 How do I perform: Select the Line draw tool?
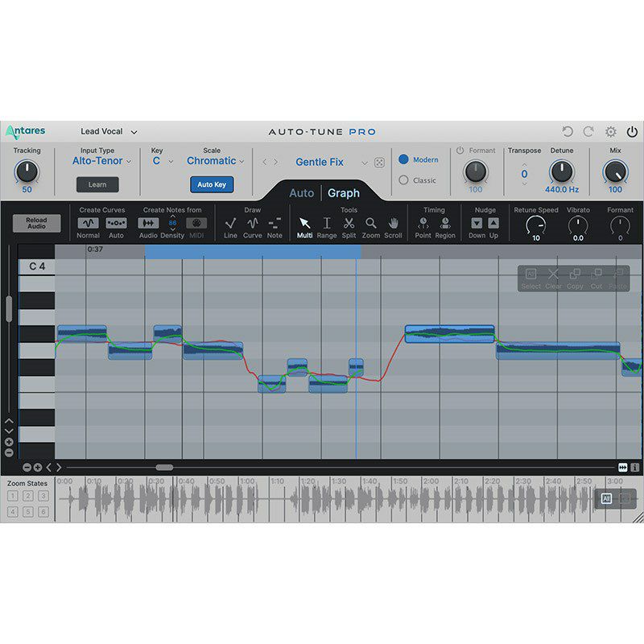pyautogui.click(x=230, y=223)
